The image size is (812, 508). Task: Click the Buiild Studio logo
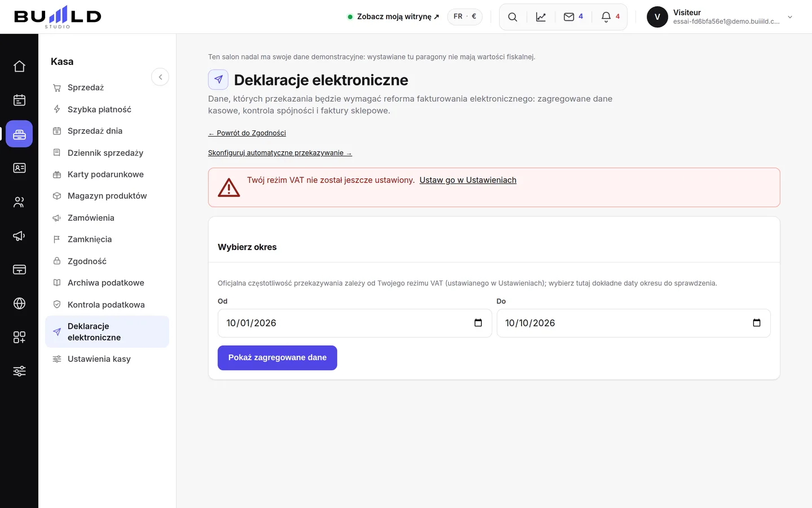58,17
